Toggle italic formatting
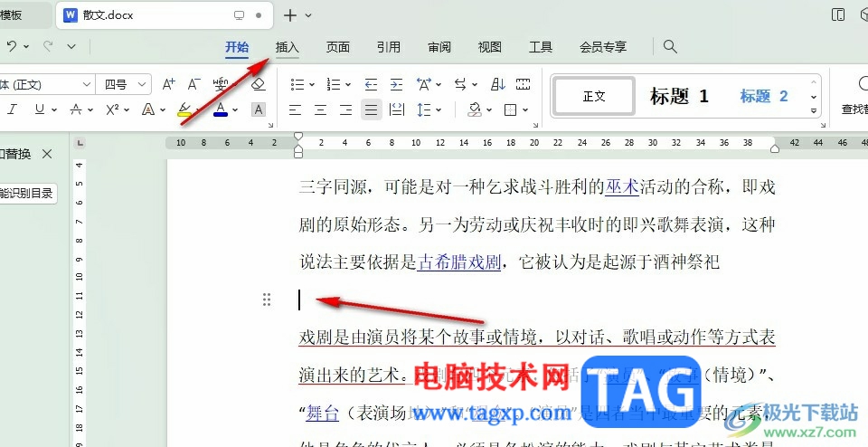Image resolution: width=868 pixels, height=447 pixels. (x=12, y=109)
